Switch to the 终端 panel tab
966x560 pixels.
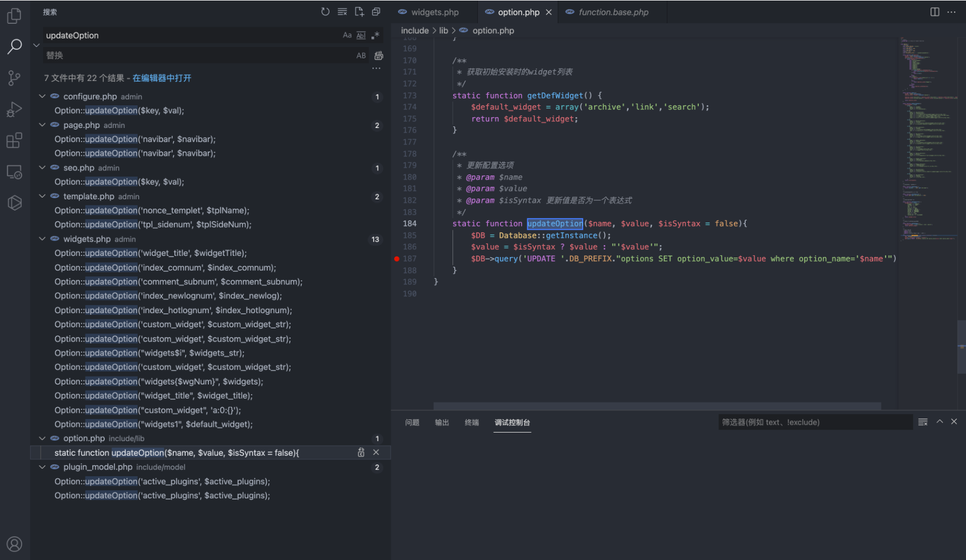[471, 422]
